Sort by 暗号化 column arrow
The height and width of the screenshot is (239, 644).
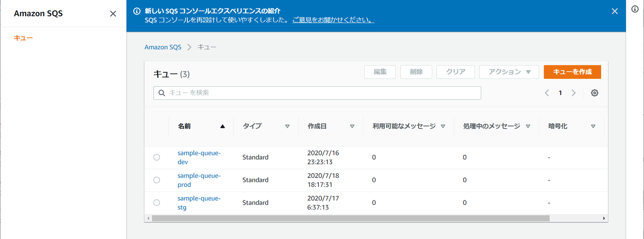pyautogui.click(x=593, y=126)
